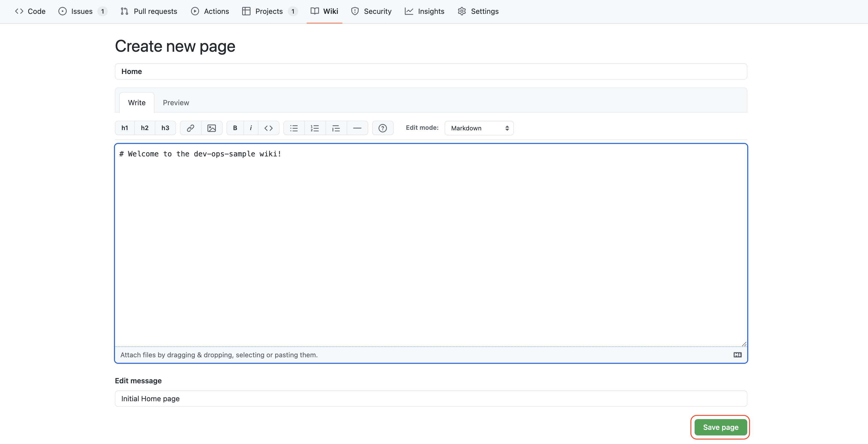Insert a horizontal rule
868x444 pixels.
(357, 128)
